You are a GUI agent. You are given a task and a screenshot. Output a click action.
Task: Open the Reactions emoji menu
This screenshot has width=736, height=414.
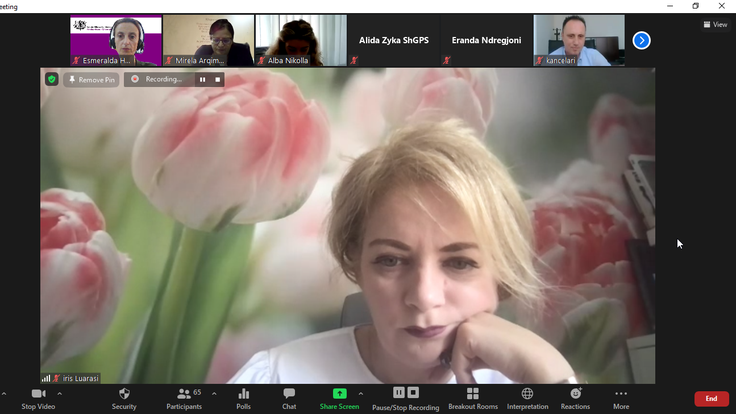pyautogui.click(x=575, y=398)
